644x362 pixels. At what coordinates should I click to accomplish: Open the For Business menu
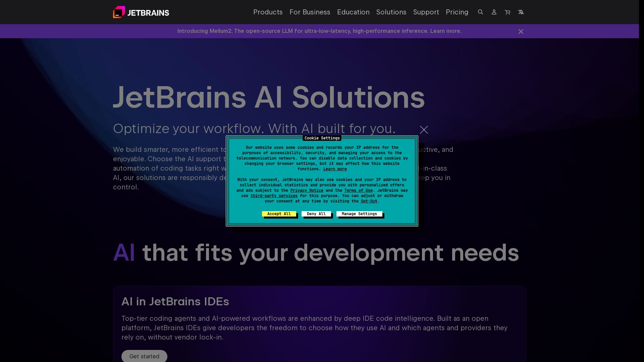point(310,12)
